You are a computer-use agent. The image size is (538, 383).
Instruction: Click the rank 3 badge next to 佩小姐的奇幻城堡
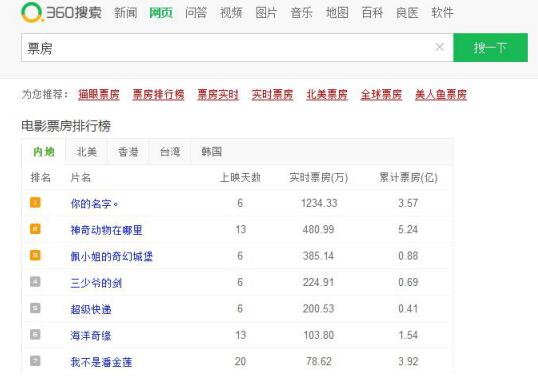coord(35,255)
